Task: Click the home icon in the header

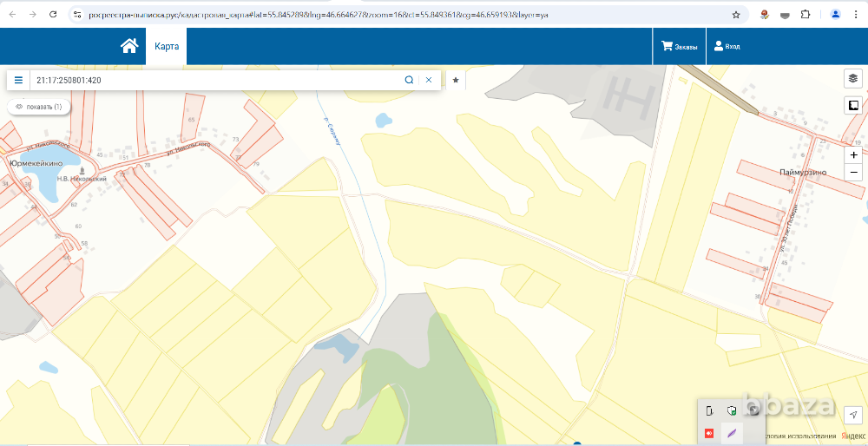Action: tap(129, 47)
